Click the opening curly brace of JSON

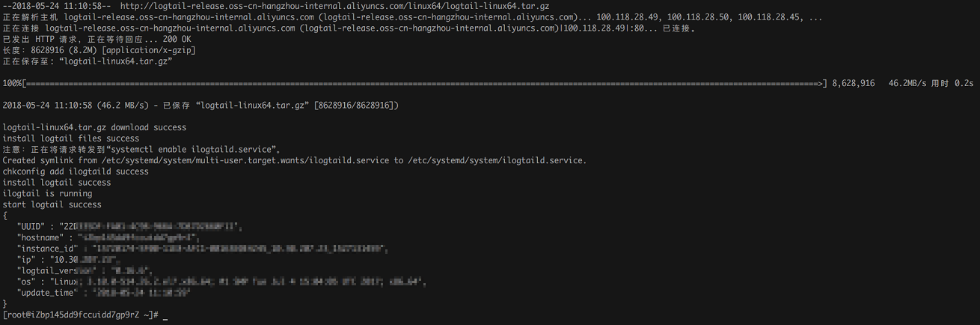pyautogui.click(x=5, y=216)
